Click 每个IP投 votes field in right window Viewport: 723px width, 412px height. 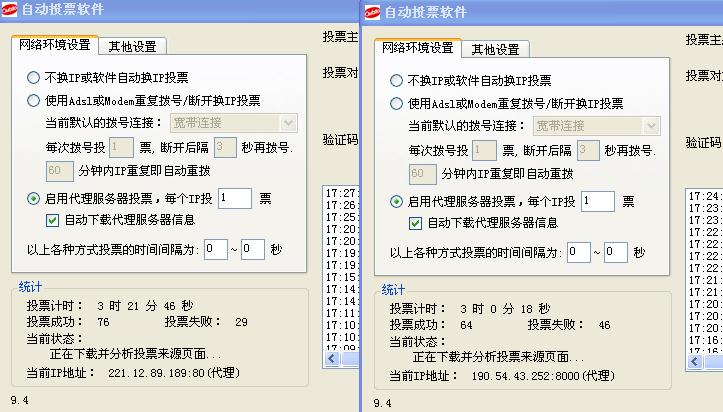click(598, 201)
